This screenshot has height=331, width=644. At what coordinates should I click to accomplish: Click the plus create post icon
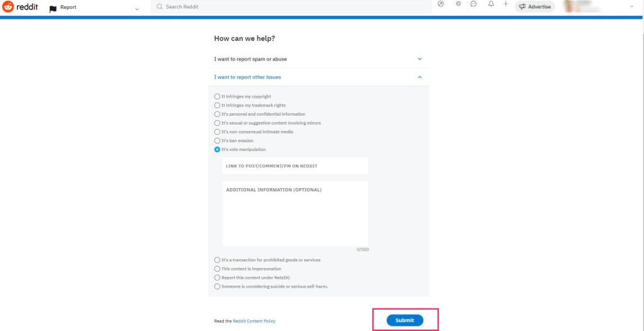(x=506, y=4)
